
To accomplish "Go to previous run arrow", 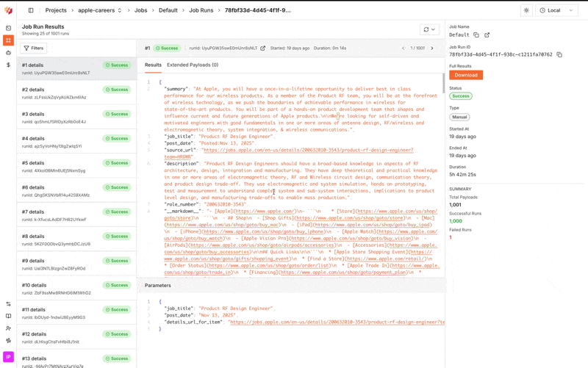I will [x=403, y=48].
